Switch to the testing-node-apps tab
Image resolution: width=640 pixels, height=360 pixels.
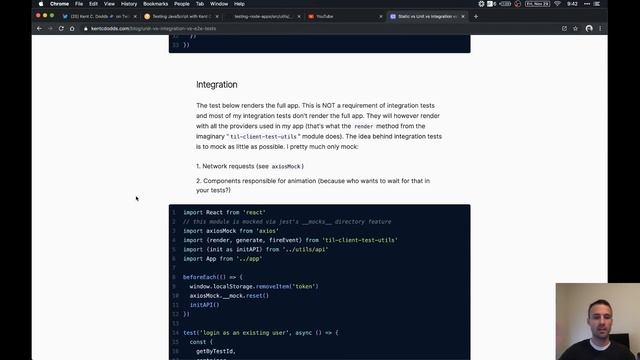(263, 16)
